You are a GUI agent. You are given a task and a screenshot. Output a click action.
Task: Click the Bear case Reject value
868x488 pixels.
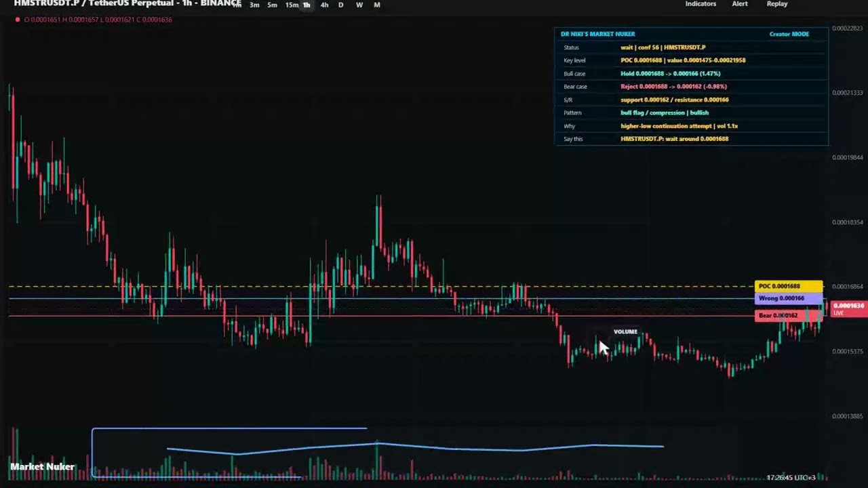(x=673, y=87)
